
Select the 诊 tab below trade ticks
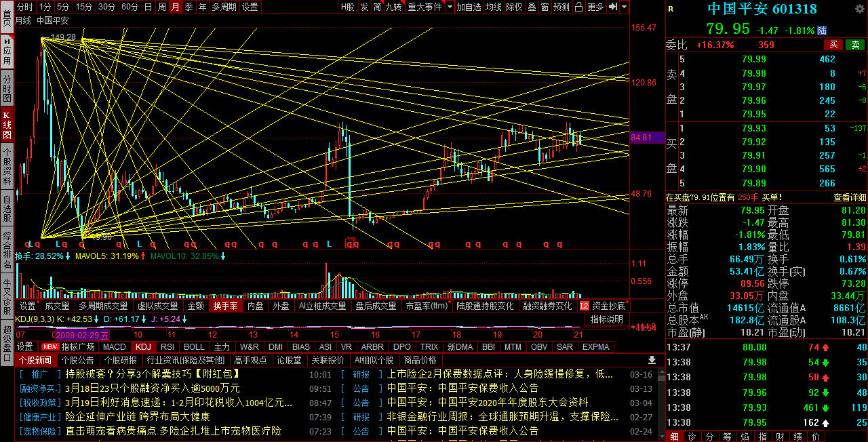pos(691,436)
